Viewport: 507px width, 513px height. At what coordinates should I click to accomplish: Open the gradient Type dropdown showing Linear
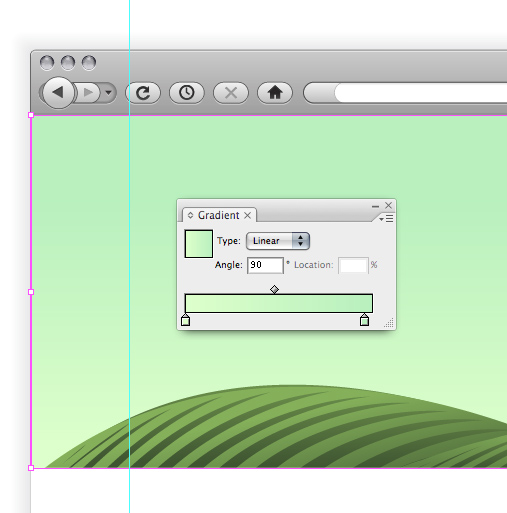(278, 241)
